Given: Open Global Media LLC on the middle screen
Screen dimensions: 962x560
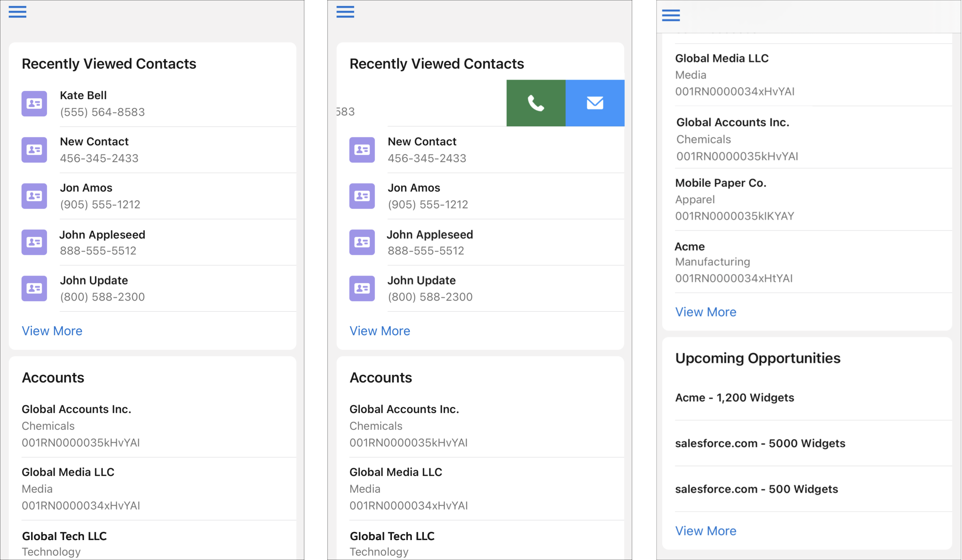Looking at the screenshot, I should [396, 472].
